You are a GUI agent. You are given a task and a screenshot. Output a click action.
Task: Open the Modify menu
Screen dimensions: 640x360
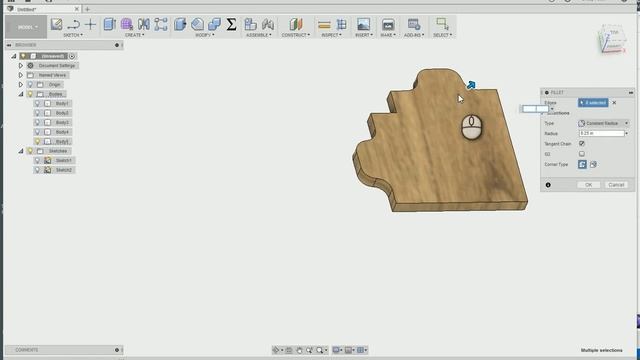coord(205,35)
